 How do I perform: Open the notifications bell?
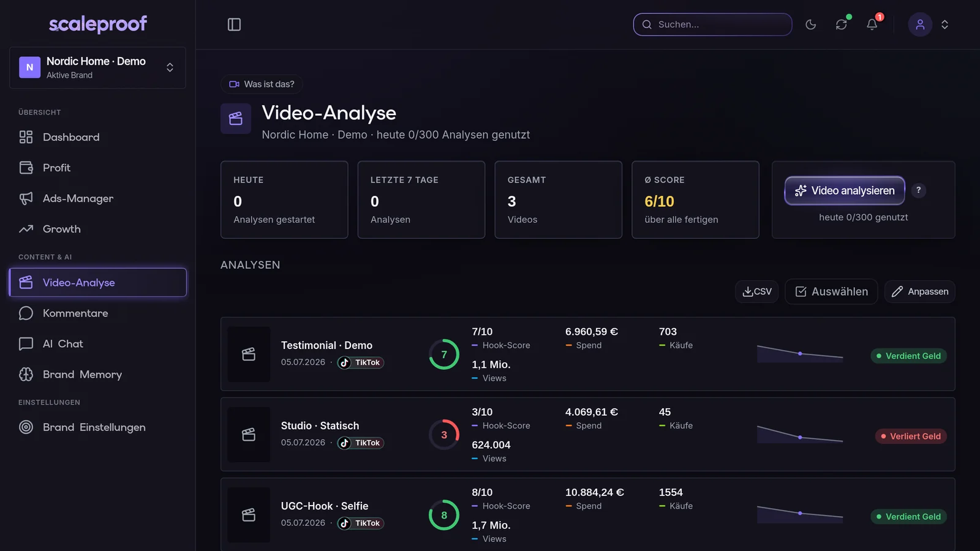click(x=872, y=24)
